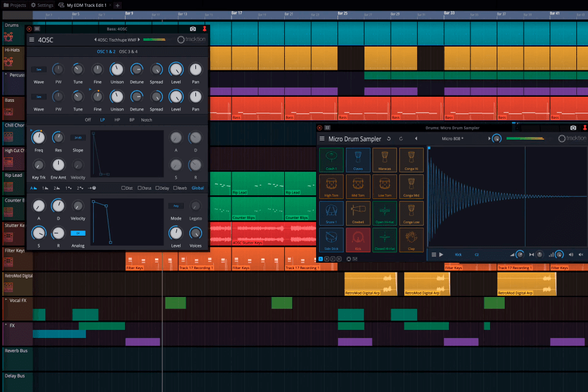Screen dimensions: 588x392
Task: Switch to OSC 1 & 2 tab
Action: point(106,51)
